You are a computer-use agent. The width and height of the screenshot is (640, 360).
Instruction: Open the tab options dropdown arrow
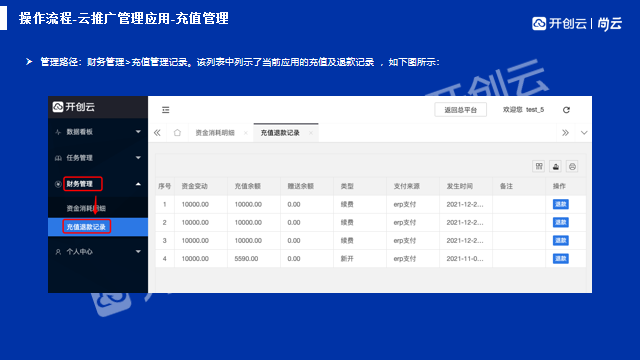[584, 133]
